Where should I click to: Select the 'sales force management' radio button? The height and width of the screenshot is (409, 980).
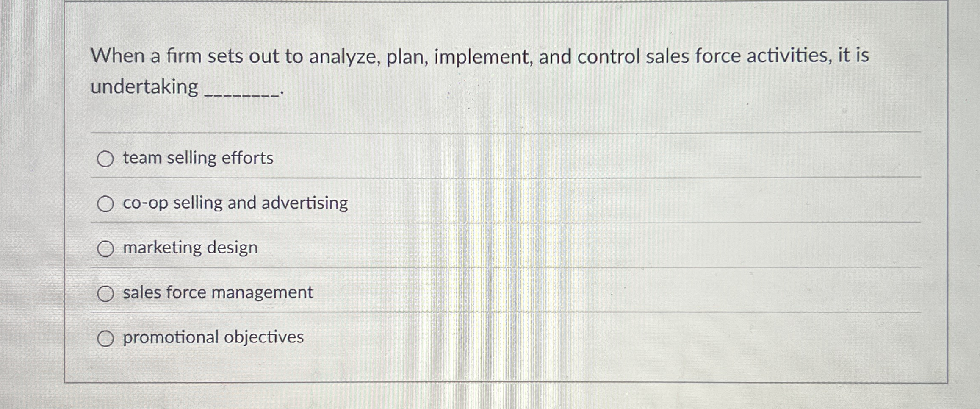[x=106, y=292]
